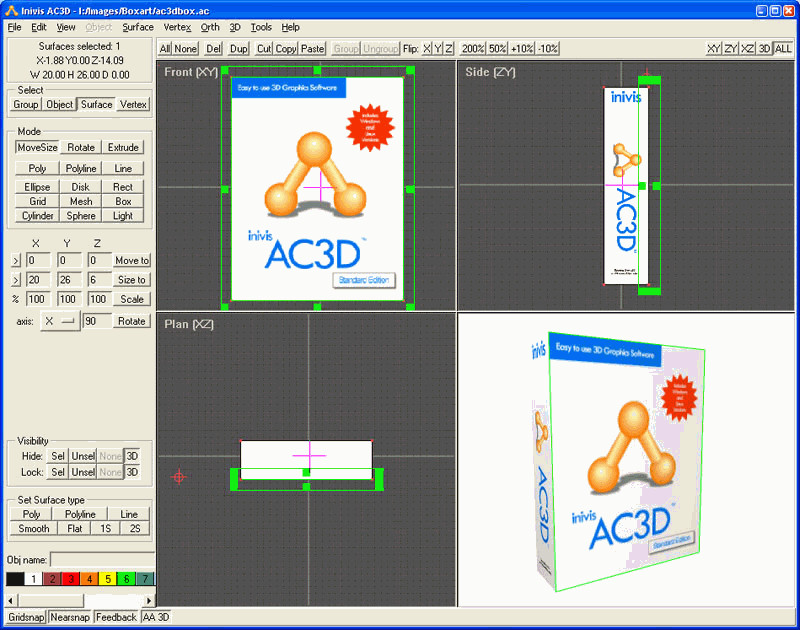Select the Cylinder tool

pos(37,216)
